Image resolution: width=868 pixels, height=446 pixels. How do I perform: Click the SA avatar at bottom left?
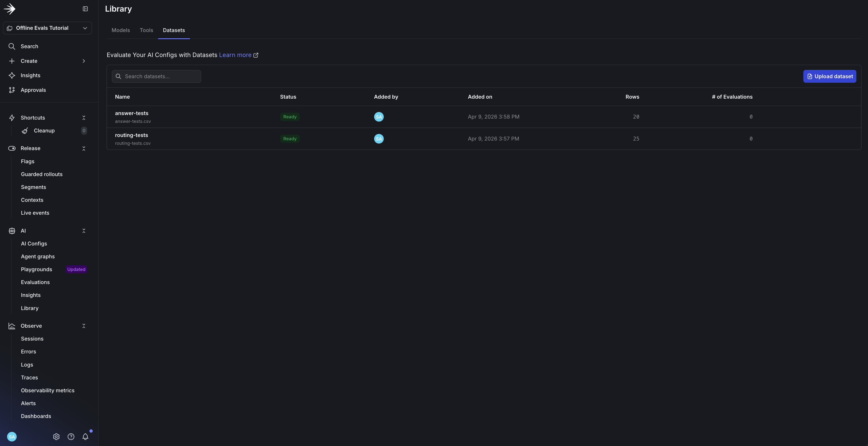tap(12, 436)
